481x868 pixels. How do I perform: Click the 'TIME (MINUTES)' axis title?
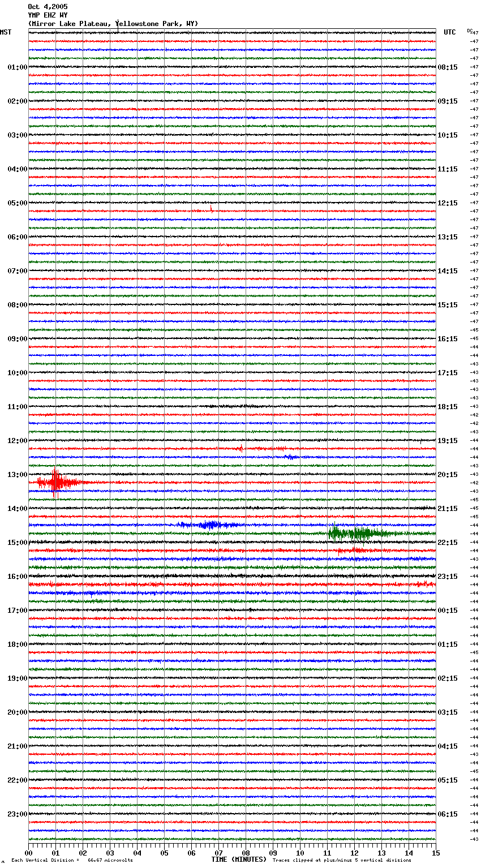239,860
